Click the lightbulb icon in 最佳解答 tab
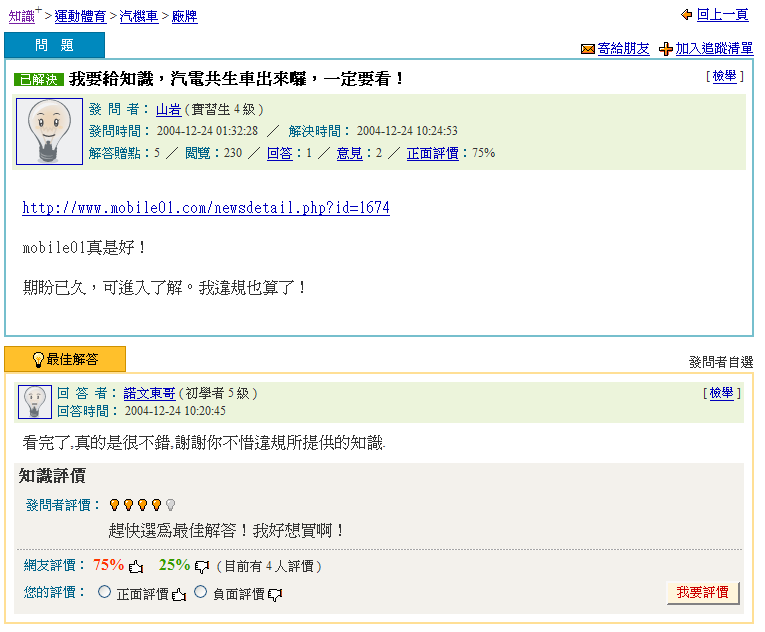Image resolution: width=765 pixels, height=632 pixels. click(x=38, y=360)
